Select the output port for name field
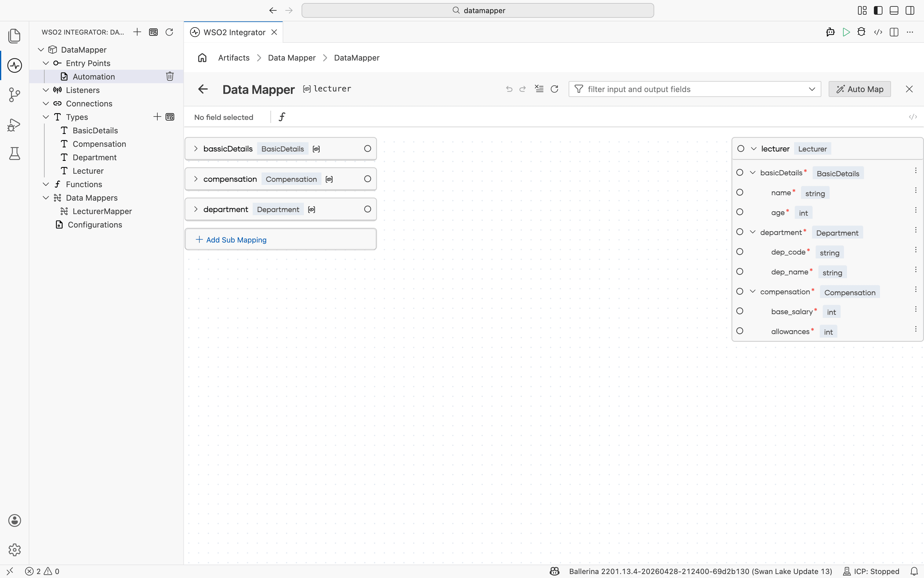This screenshot has width=924, height=578. (x=739, y=192)
